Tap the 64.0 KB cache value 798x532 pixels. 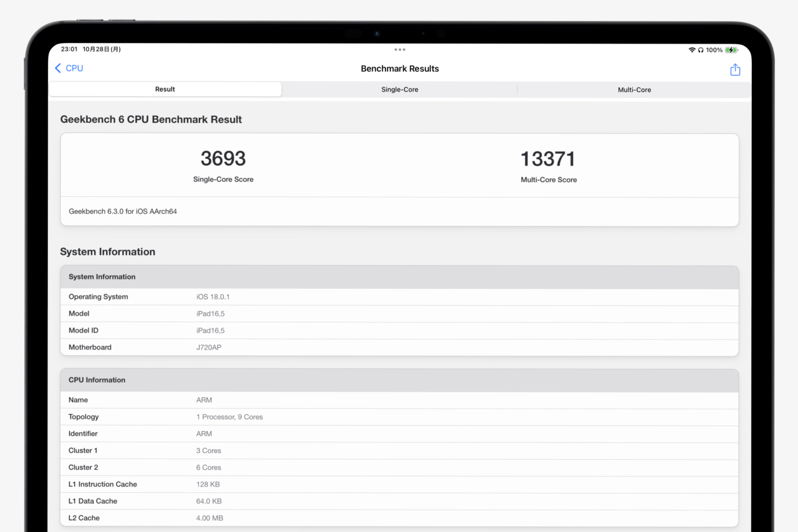pos(209,501)
